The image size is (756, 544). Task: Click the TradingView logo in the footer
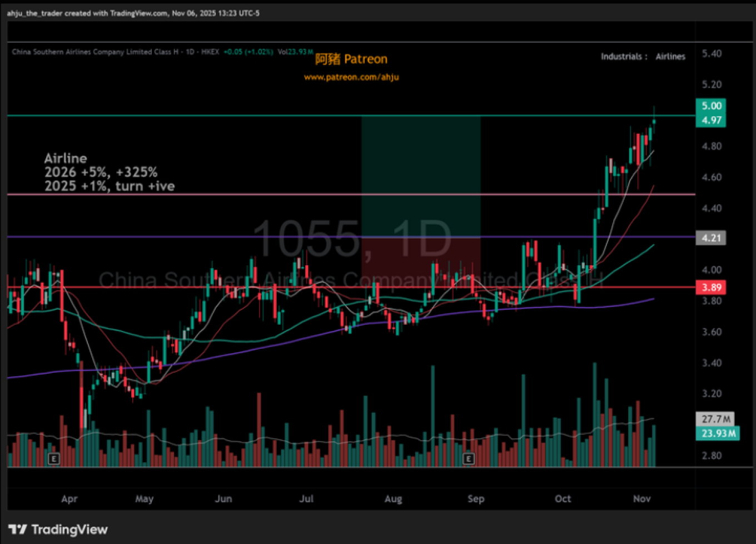pos(58,530)
